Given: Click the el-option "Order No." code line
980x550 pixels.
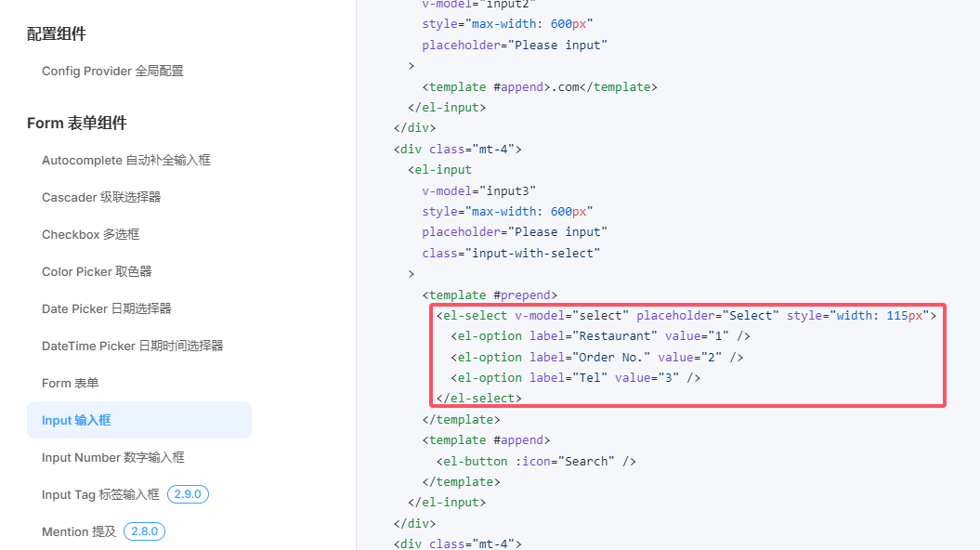Looking at the screenshot, I should tap(596, 357).
